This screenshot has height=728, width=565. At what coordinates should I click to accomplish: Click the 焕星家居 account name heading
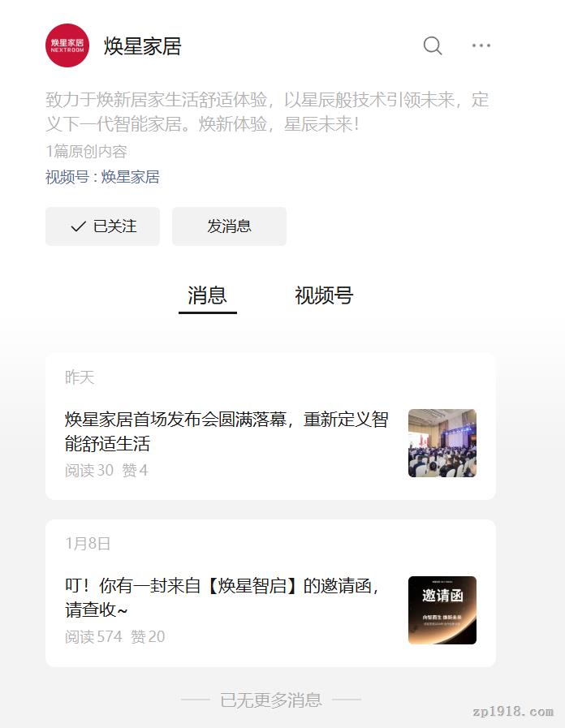click(x=143, y=46)
